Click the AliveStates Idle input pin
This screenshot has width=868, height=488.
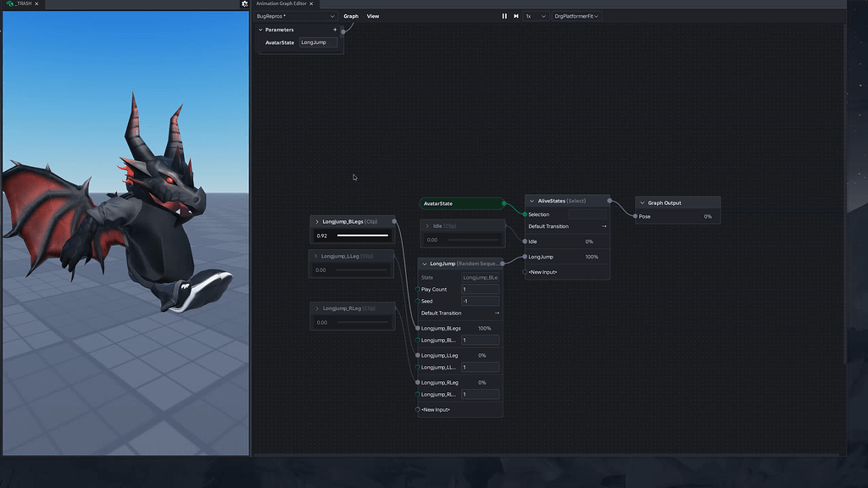(525, 241)
